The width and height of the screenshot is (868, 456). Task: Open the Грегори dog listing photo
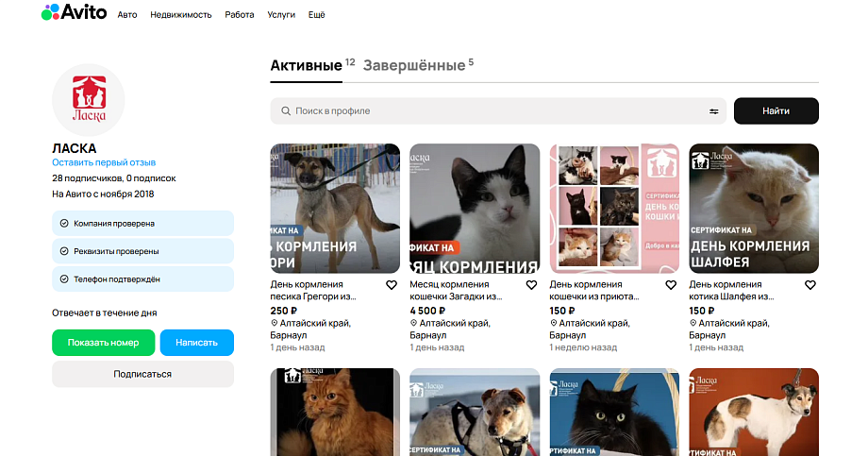(x=335, y=208)
